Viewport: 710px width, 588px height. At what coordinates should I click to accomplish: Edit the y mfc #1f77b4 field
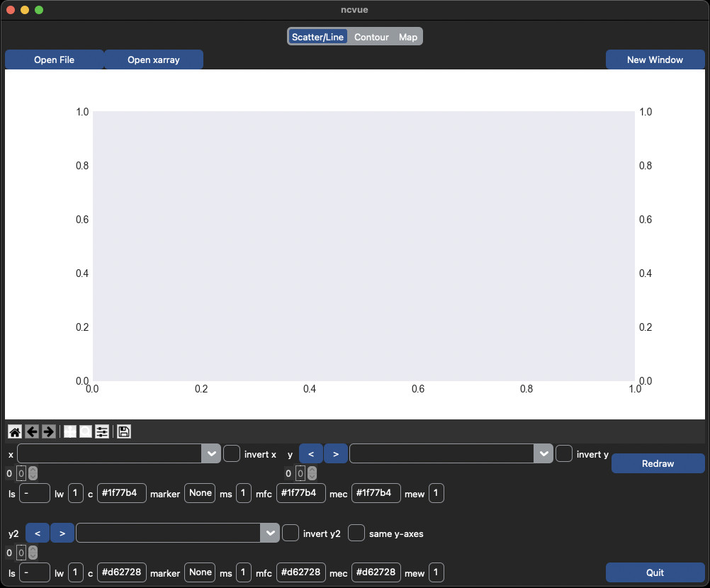(300, 493)
